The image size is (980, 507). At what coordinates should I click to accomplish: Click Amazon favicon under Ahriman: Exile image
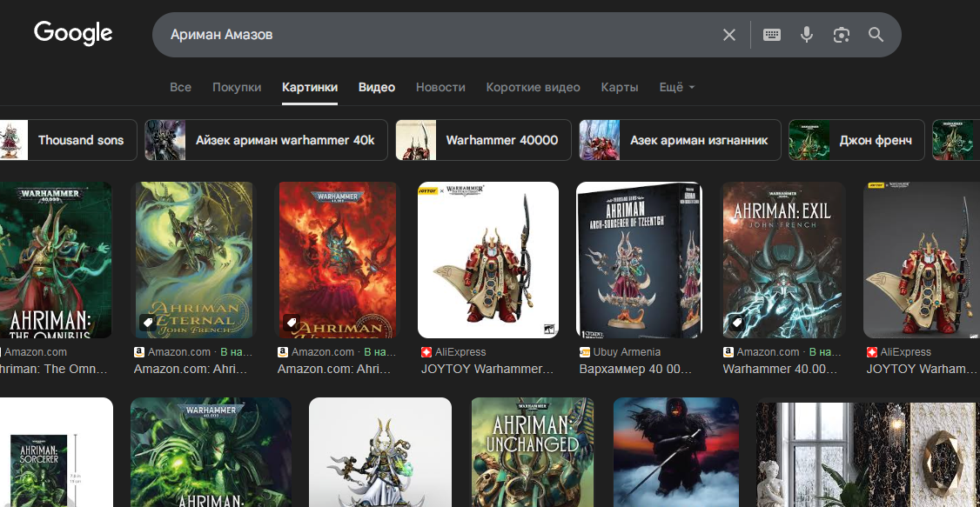click(728, 352)
